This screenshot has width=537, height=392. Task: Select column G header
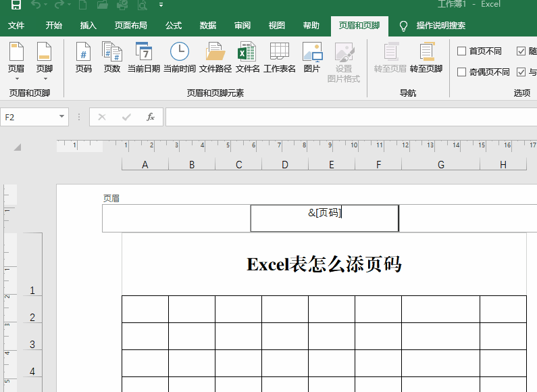(441, 165)
